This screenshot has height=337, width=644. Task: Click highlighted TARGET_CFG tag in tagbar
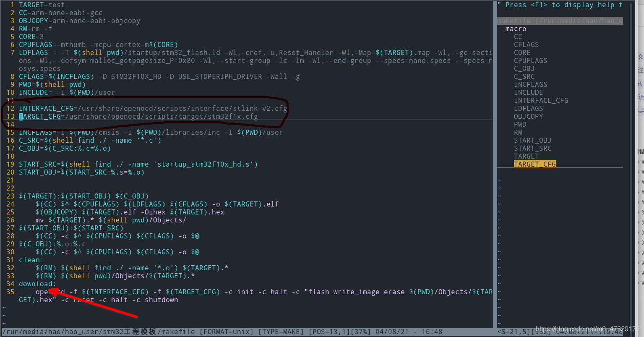point(534,164)
